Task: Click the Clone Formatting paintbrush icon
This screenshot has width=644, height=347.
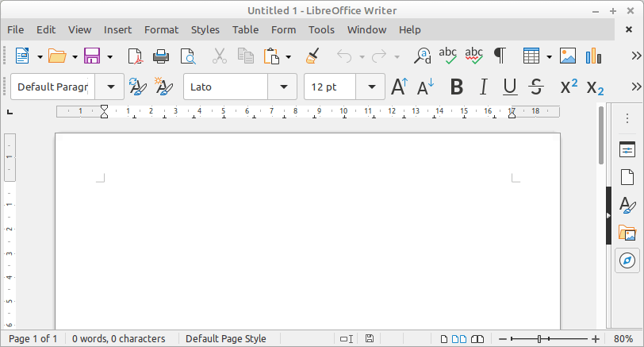Action: (312, 56)
